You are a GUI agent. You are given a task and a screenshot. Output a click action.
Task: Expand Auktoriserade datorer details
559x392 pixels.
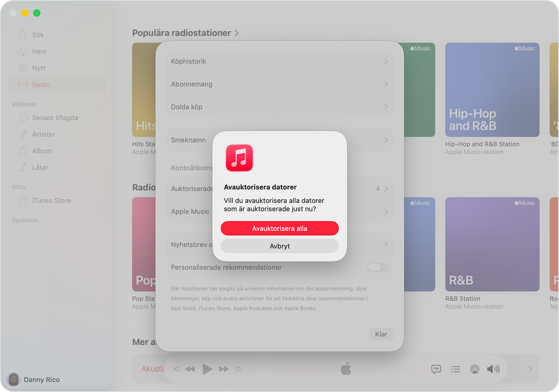coord(385,188)
